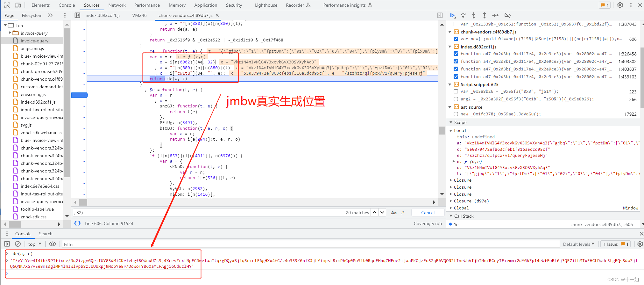Click the Step button in debugger toolbar
644x285 pixels.
point(495,15)
